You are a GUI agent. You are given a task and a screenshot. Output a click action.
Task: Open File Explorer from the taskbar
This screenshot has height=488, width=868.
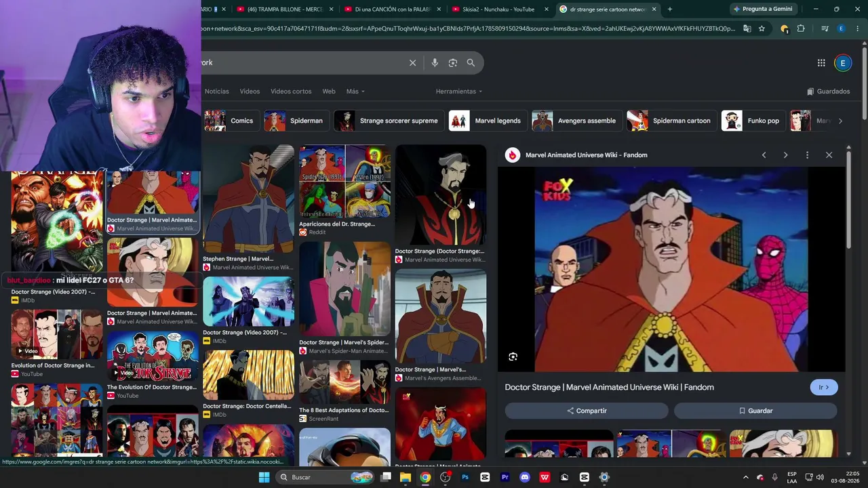(406, 477)
